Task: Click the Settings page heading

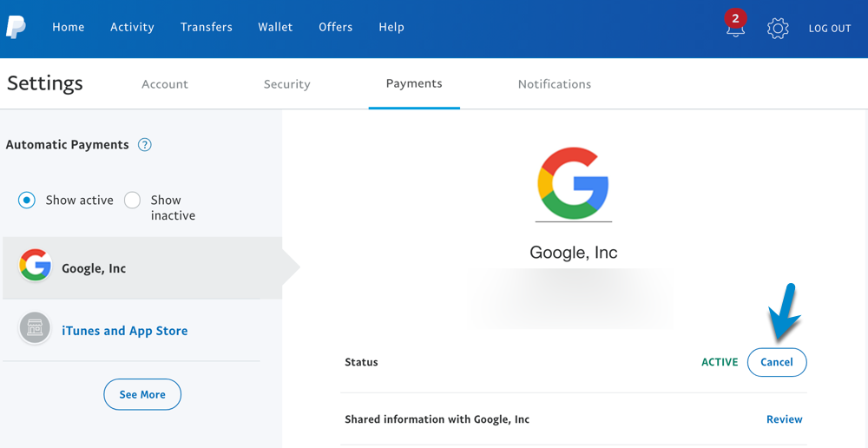Action: tap(45, 83)
